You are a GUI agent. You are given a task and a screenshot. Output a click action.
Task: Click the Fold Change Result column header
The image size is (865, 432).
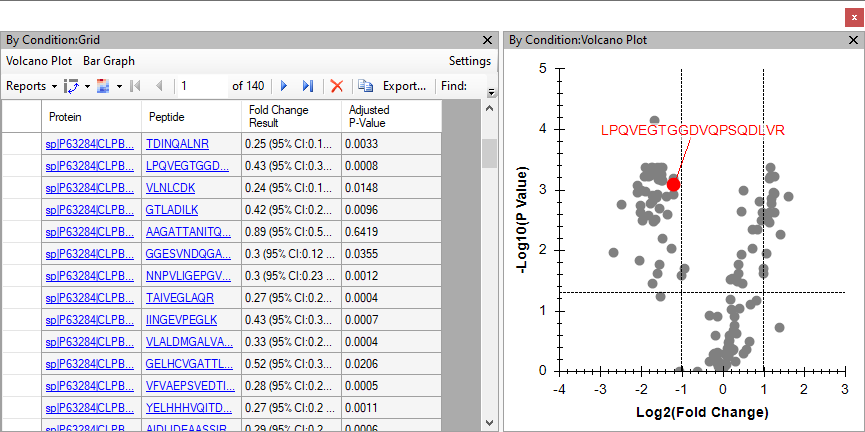291,116
